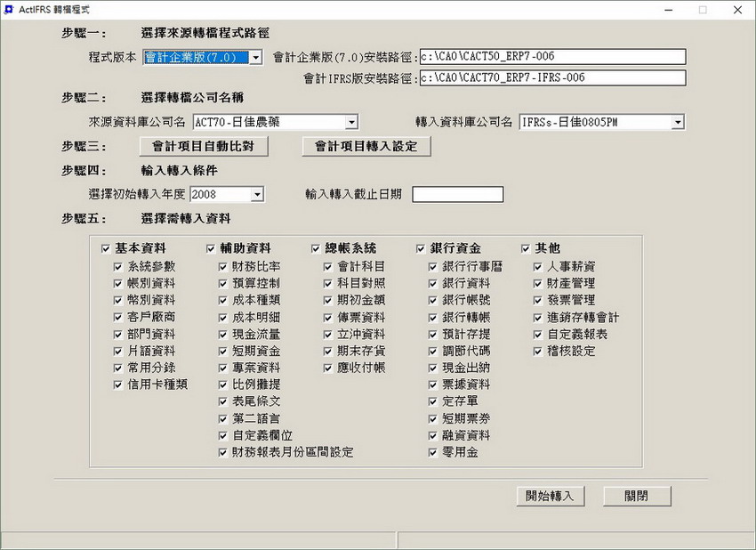Screen dimensions: 756x550
Task: Uncheck the 銀行帳號 checkbox
Action: pyautogui.click(x=432, y=300)
